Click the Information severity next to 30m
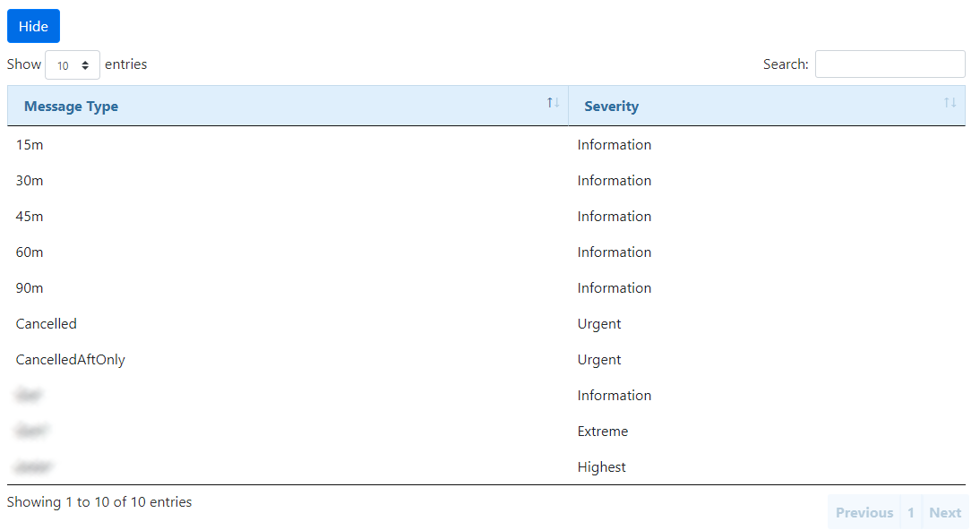This screenshot has height=530, width=980. [x=615, y=180]
